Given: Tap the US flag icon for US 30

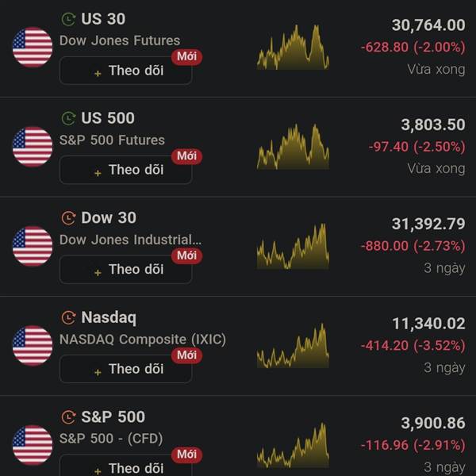Looking at the screenshot, I should [33, 47].
